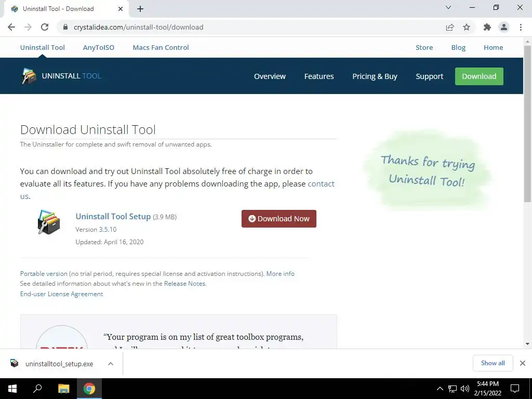The width and height of the screenshot is (532, 399).
Task: Show all downloads
Action: click(493, 363)
